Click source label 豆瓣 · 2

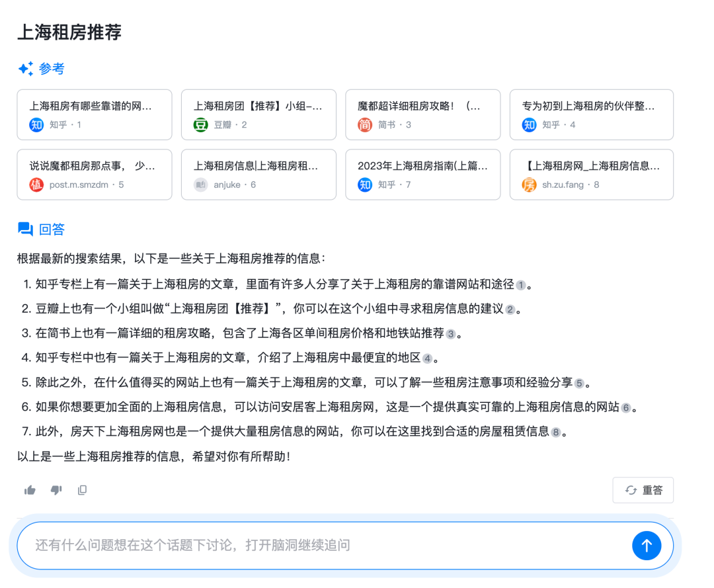[231, 125]
